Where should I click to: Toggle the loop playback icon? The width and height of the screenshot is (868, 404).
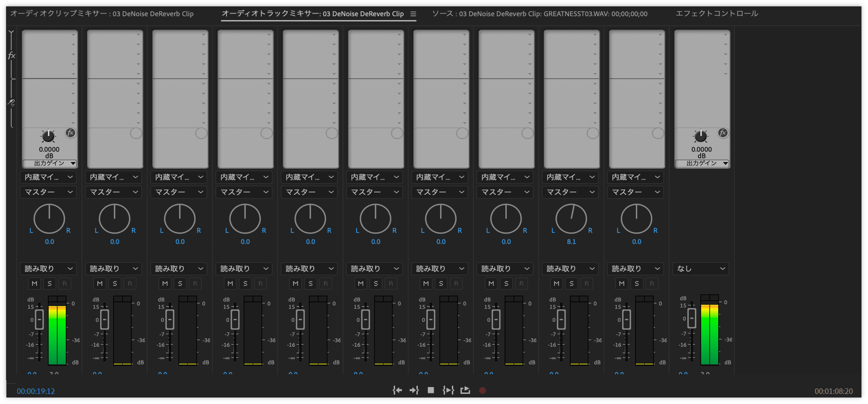coord(465,390)
